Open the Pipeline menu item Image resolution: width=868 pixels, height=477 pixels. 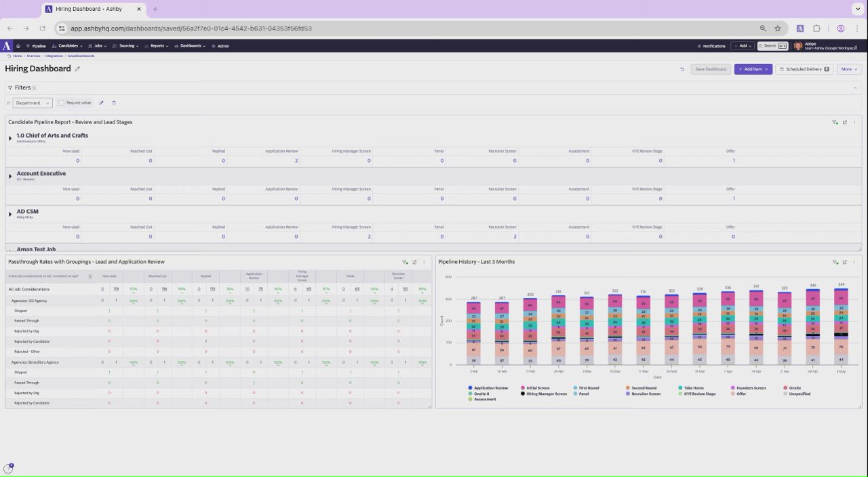37,46
